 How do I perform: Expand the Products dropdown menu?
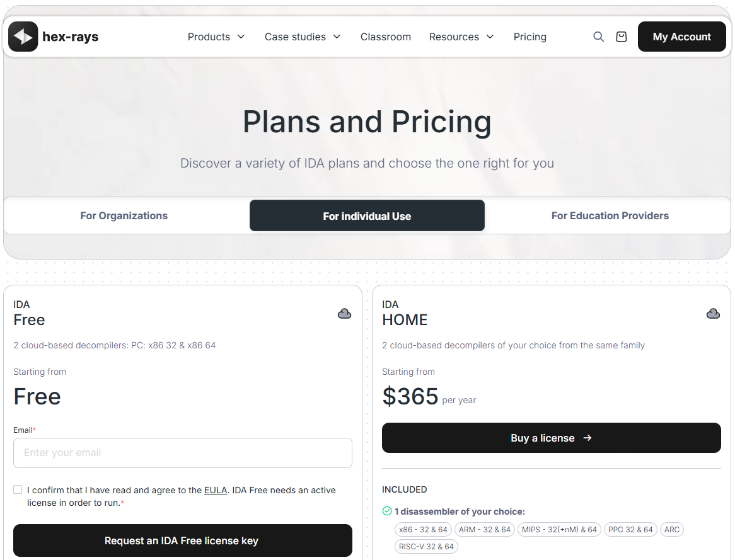[216, 37]
